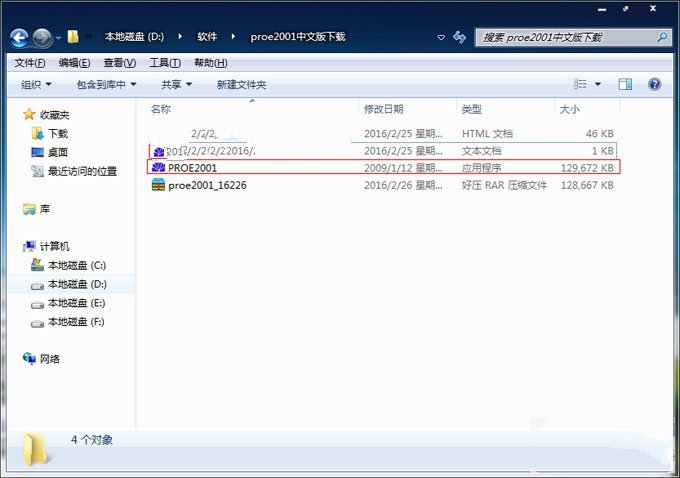This screenshot has height=478, width=680.
Task: Select proe2001中文版下载 breadcrumb segment
Action: pos(298,37)
